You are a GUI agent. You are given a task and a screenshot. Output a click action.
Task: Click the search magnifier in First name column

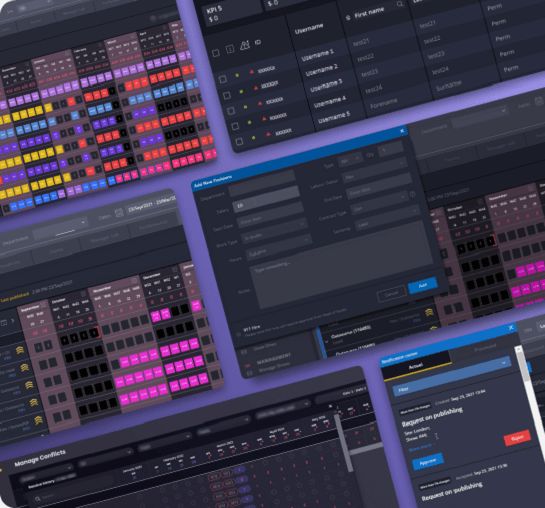pos(400,4)
